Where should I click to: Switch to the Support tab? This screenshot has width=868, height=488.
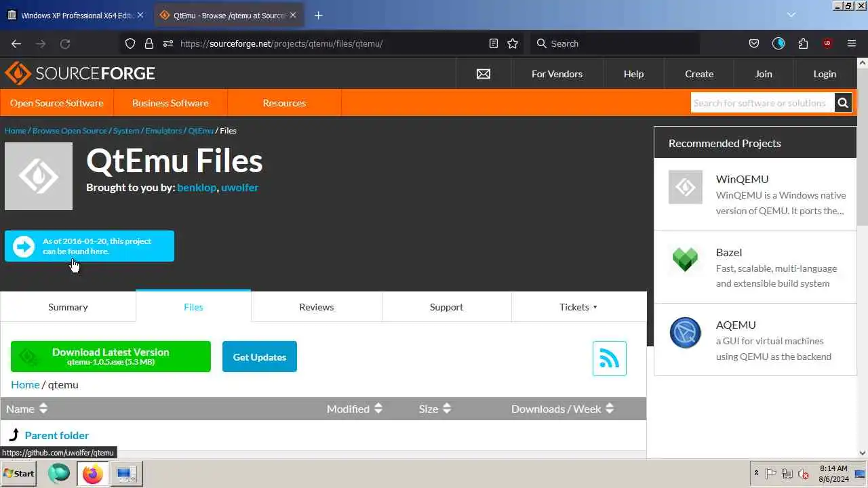[x=446, y=307]
